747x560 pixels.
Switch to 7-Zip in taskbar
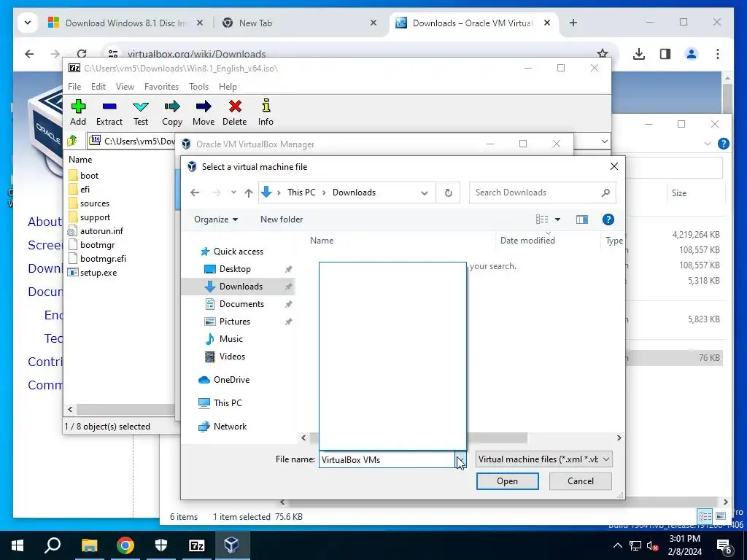197,545
